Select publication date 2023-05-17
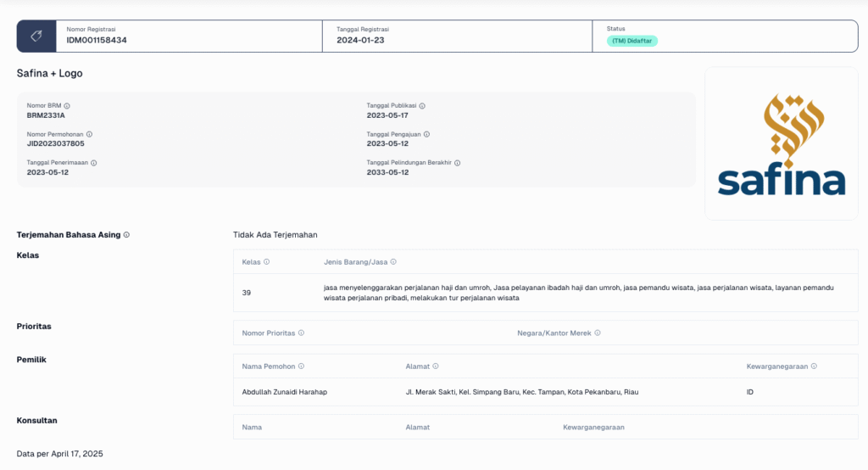868x470 pixels. pyautogui.click(x=387, y=115)
